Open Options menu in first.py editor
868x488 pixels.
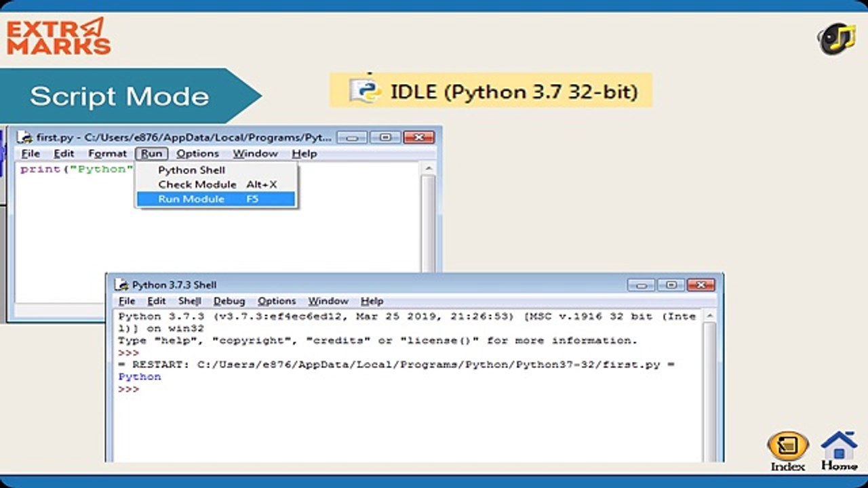click(x=197, y=154)
